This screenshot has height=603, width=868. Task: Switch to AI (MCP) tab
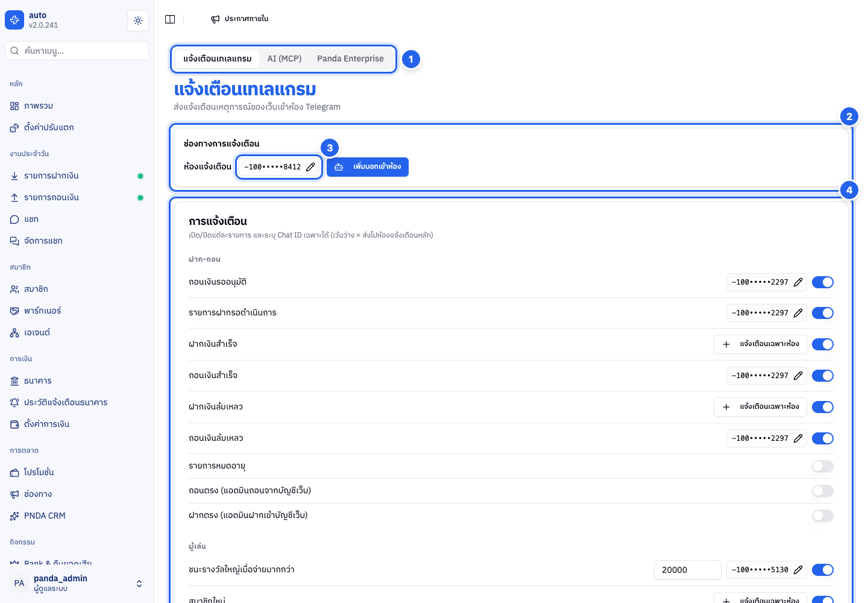click(285, 58)
